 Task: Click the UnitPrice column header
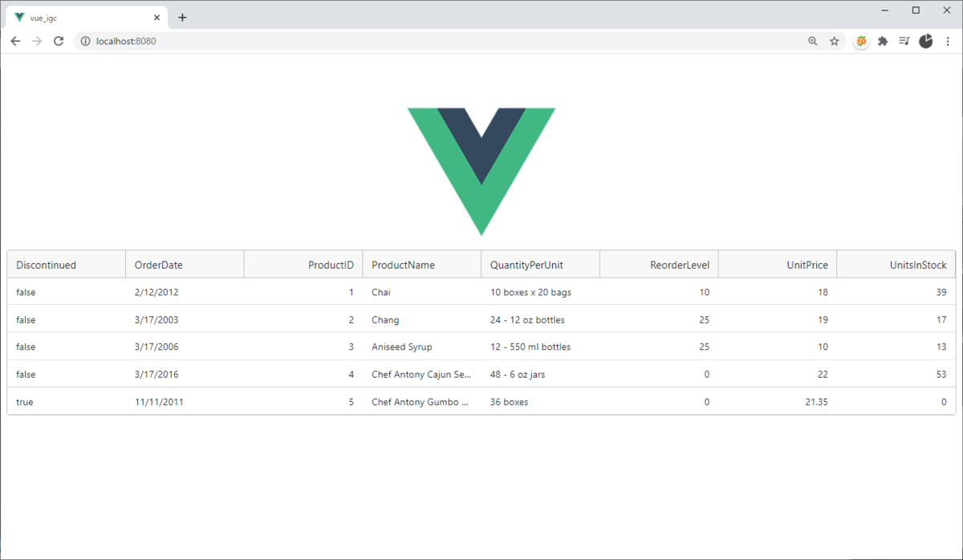point(778,265)
